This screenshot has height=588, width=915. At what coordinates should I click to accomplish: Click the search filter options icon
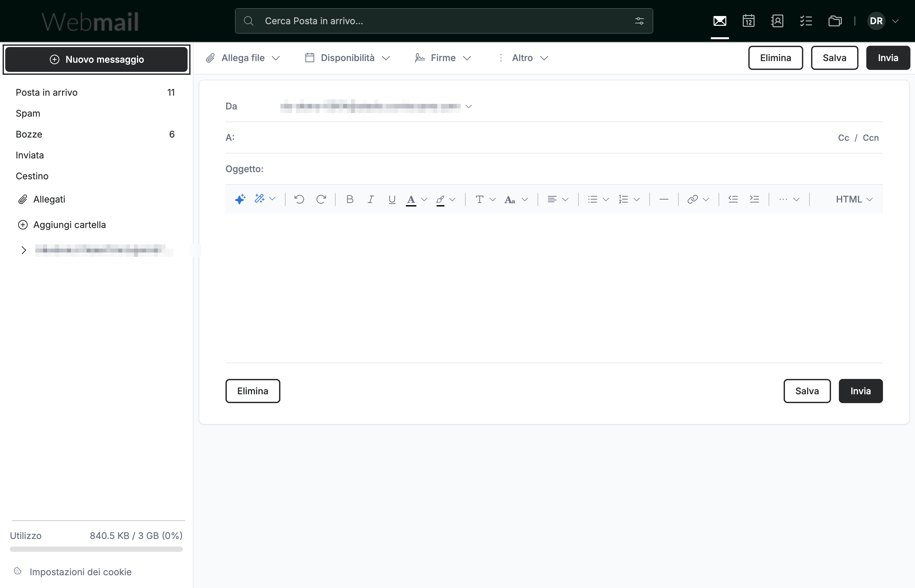coord(639,21)
